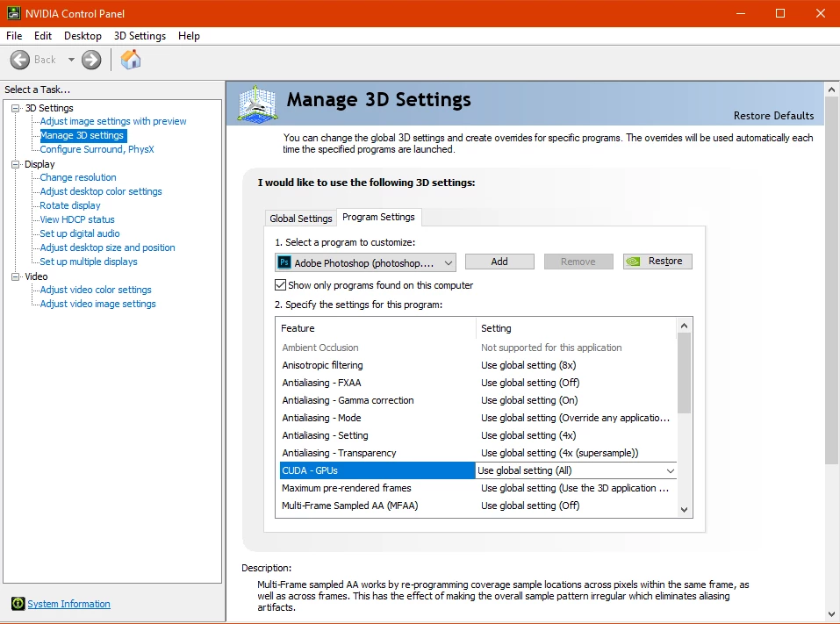Open System Information link
This screenshot has width=840, height=624.
coord(68,604)
